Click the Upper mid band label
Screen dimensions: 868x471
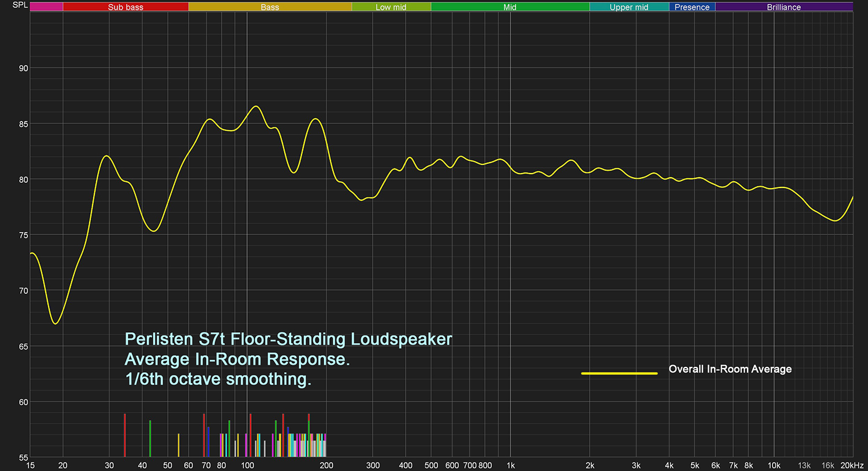629,7
